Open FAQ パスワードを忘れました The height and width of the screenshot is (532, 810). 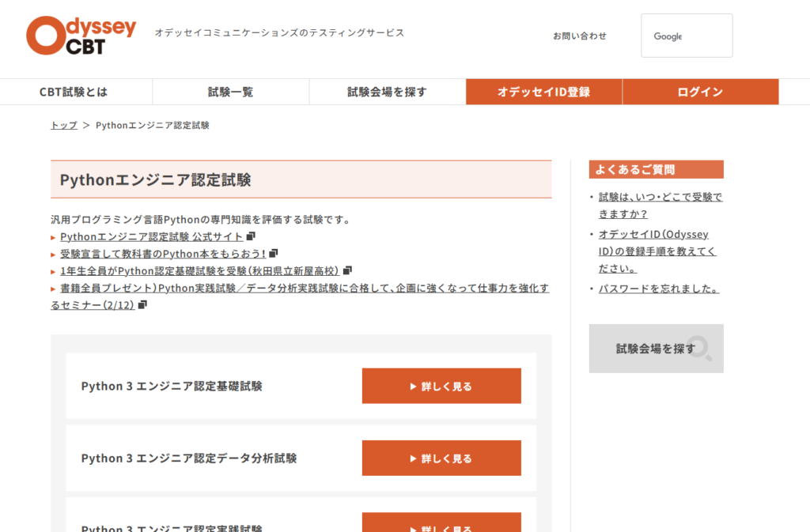(658, 289)
